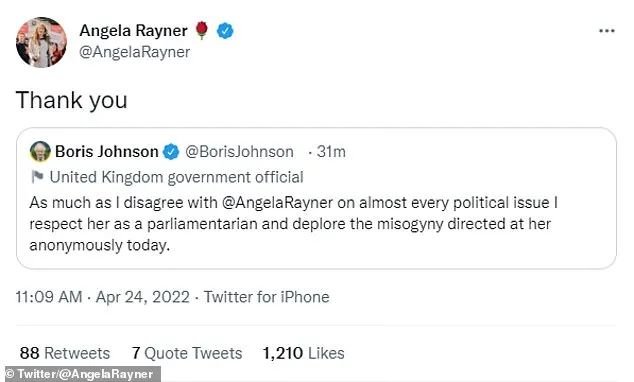The width and height of the screenshot is (634, 382).
Task: View the 7 Quote Tweets list
Action: pyautogui.click(x=187, y=353)
